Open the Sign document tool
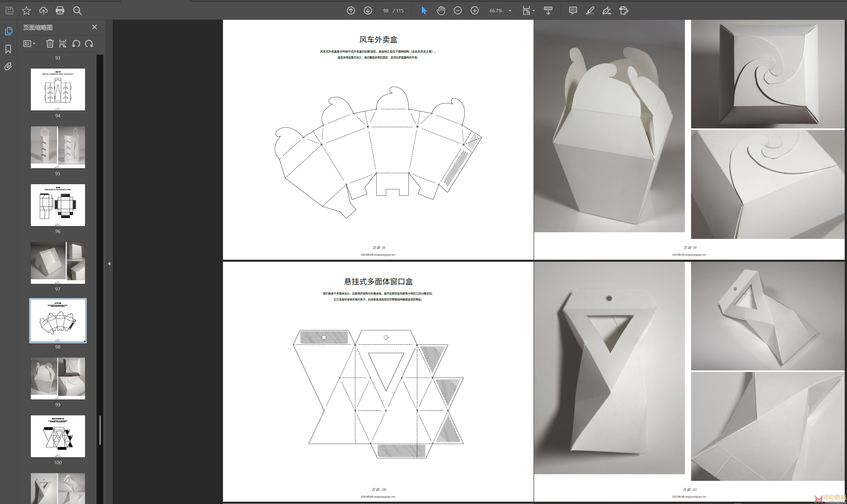The width and height of the screenshot is (847, 504). tap(607, 11)
